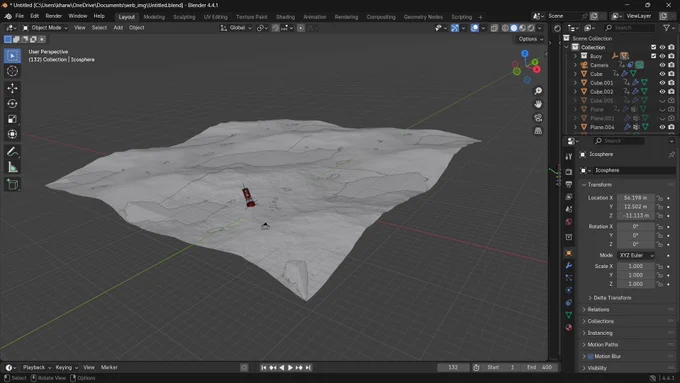The height and width of the screenshot is (383, 680).
Task: Select the Add Cube tool
Action: click(x=12, y=184)
